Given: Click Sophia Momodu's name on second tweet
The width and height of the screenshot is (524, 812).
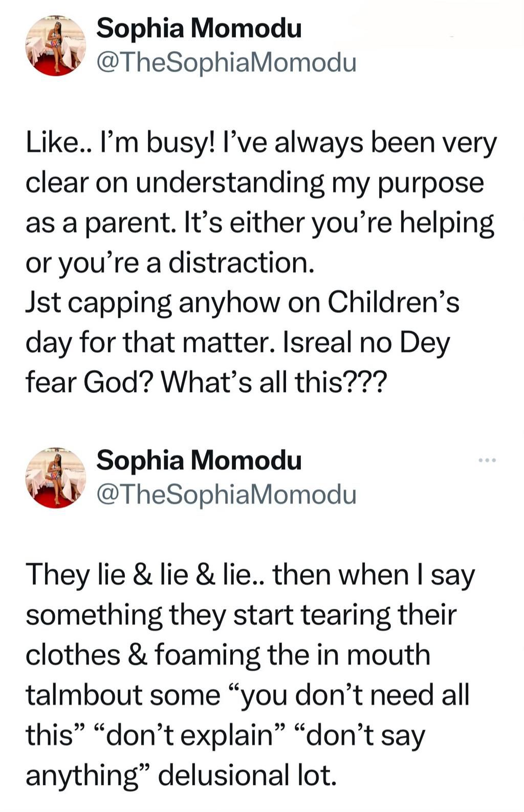Looking at the screenshot, I should tap(200, 462).
